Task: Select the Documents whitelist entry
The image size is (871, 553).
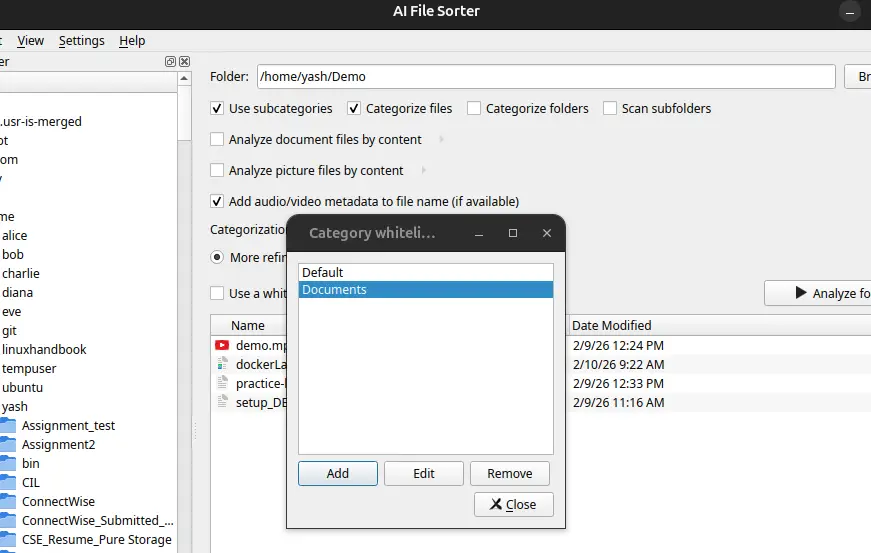Action: click(426, 290)
